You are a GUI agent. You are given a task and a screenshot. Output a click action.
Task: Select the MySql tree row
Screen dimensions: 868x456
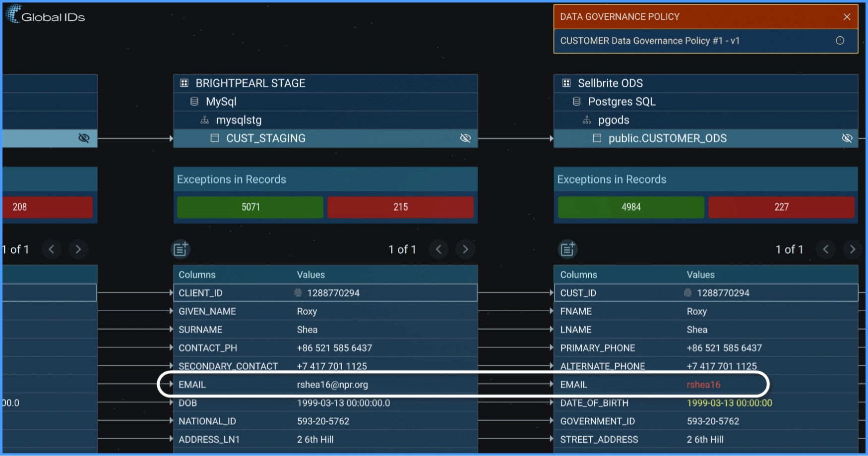pyautogui.click(x=325, y=102)
